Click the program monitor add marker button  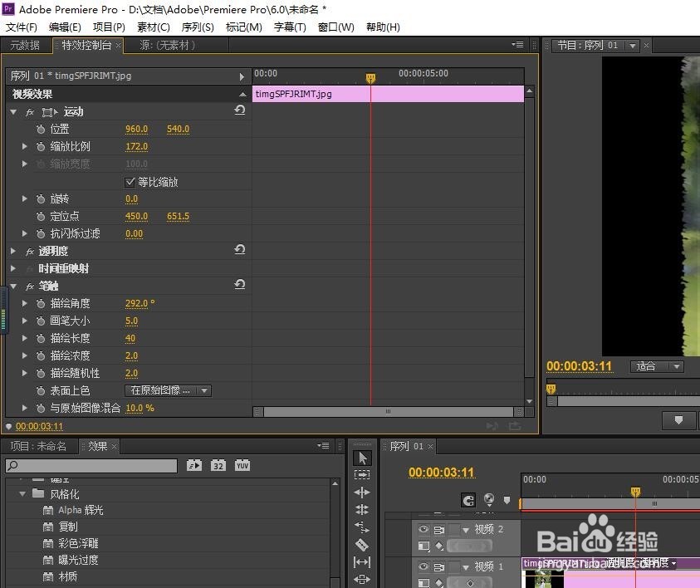(x=678, y=419)
